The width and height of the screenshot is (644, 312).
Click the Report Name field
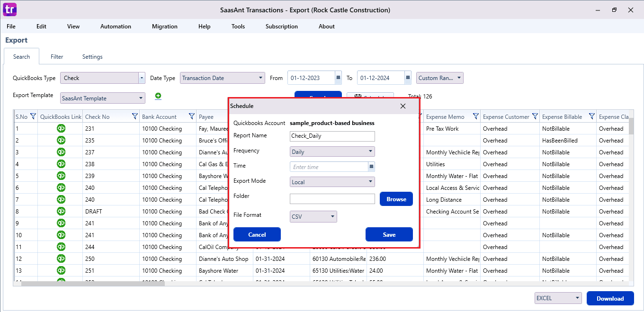[332, 136]
